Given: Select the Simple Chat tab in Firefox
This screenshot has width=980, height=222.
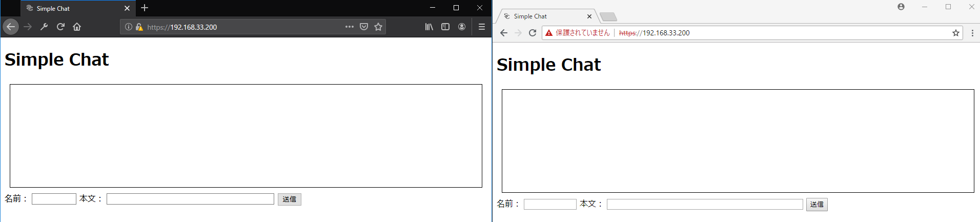Looking at the screenshot, I should click(x=72, y=8).
